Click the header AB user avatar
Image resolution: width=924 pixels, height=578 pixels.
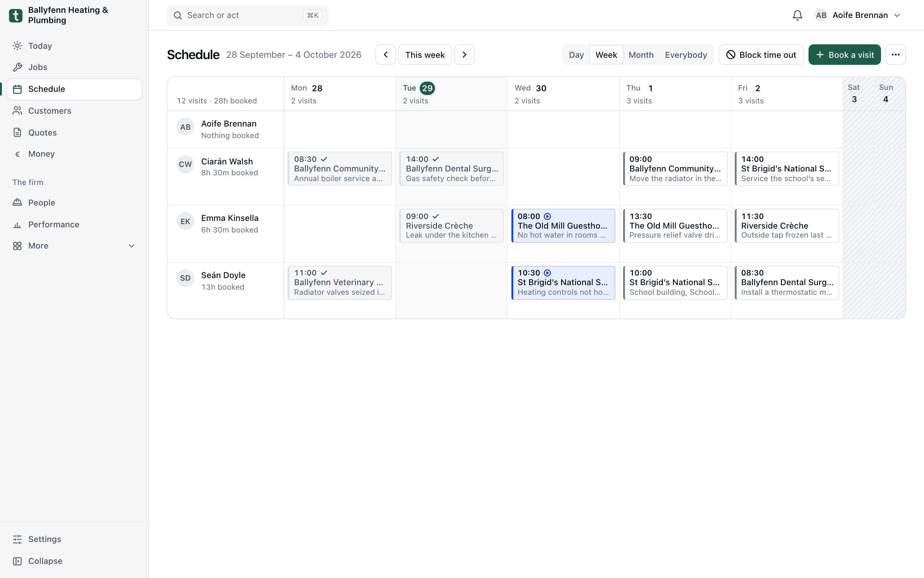coord(821,15)
